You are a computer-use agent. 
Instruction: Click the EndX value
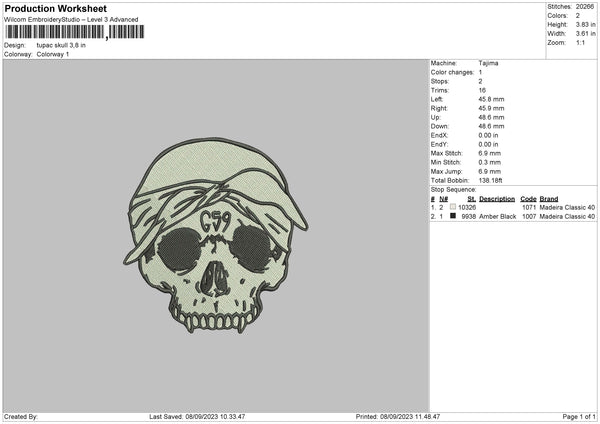click(x=488, y=135)
